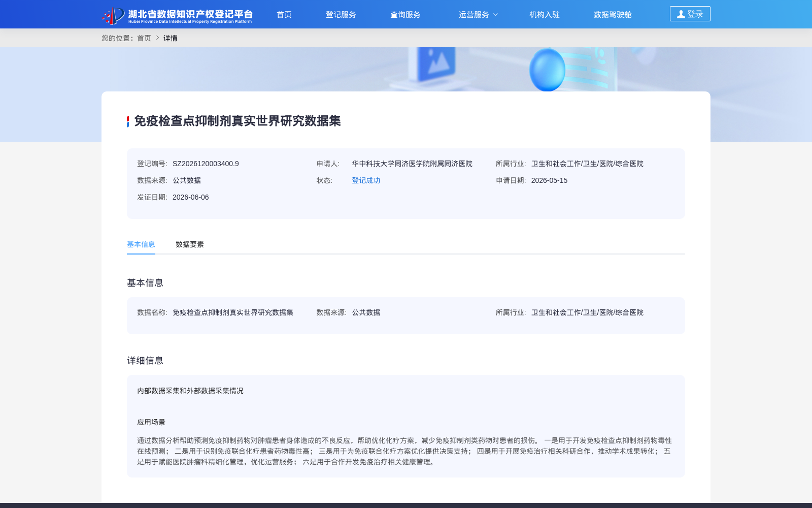The width and height of the screenshot is (812, 508).
Task: Click the user icon in login button
Action: pos(681,14)
